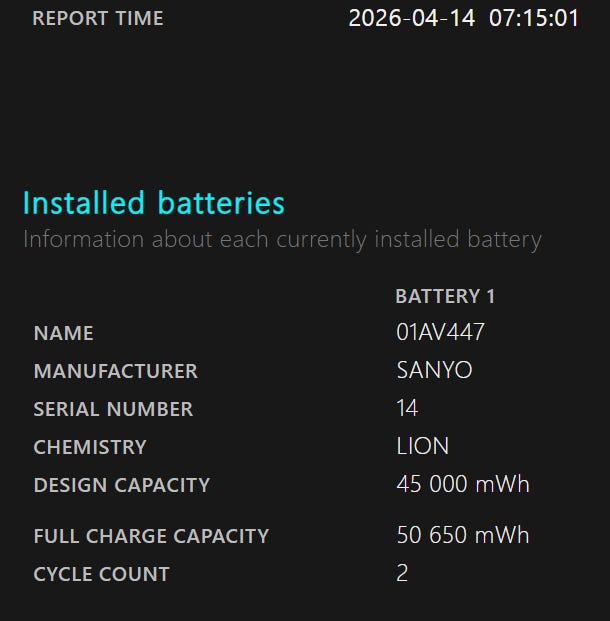The image size is (610, 621).
Task: Click the REPORT TIME label
Action: click(x=97, y=18)
